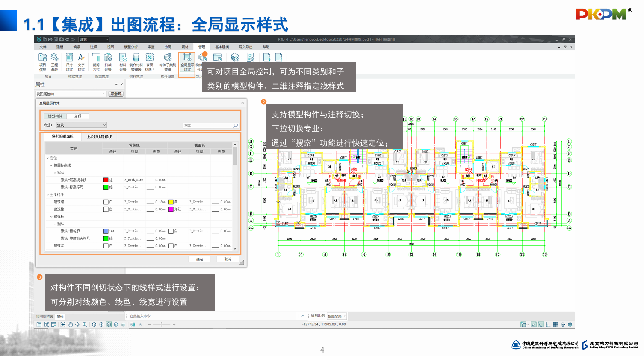644x356 pixels.
Task: Click the ribbon icon of stacked layers with gear
Action: tap(235, 57)
